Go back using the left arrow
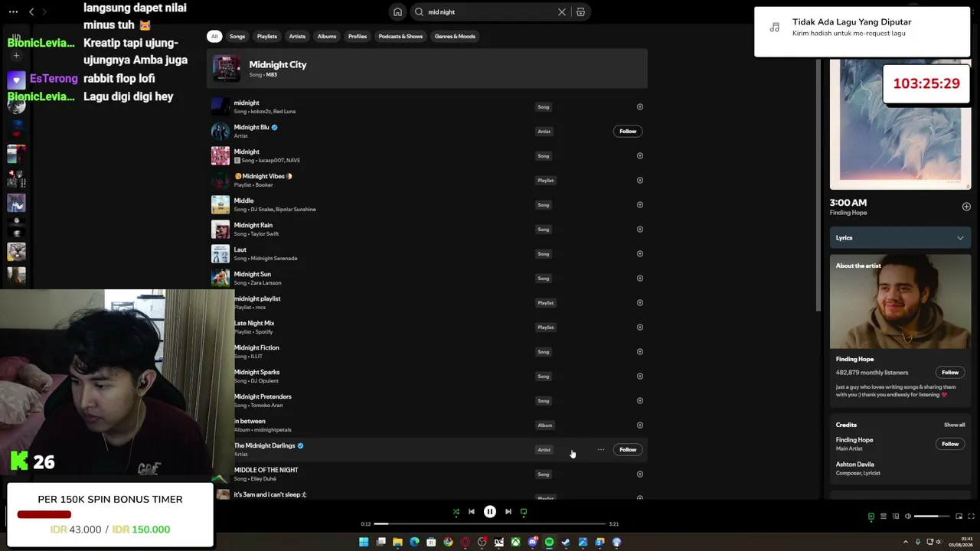The image size is (980, 551). (x=31, y=11)
